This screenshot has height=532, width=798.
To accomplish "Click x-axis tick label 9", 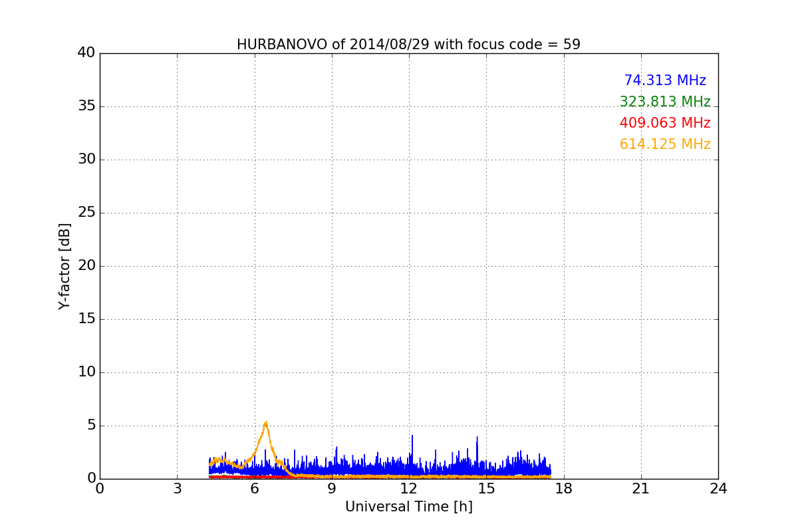I will coord(332,489).
